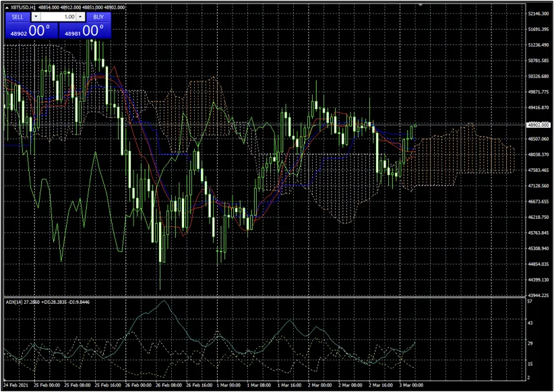Click ADX scale value 15
This screenshot has width=554, height=392.
tap(530, 364)
